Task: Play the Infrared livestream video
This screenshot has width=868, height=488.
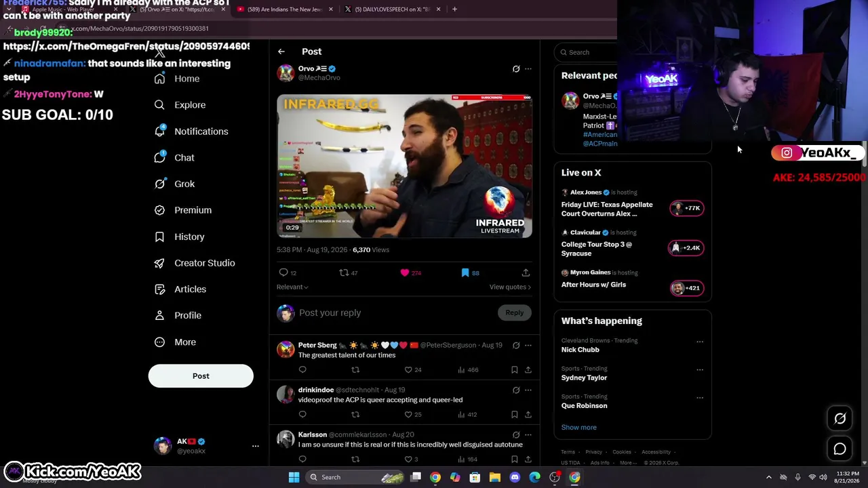Action: [404, 166]
